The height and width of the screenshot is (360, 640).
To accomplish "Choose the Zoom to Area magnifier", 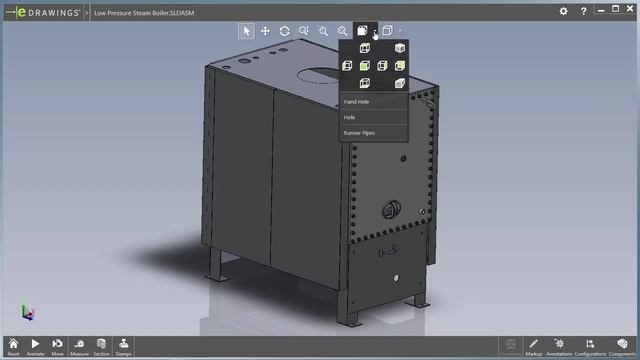I will 323,31.
